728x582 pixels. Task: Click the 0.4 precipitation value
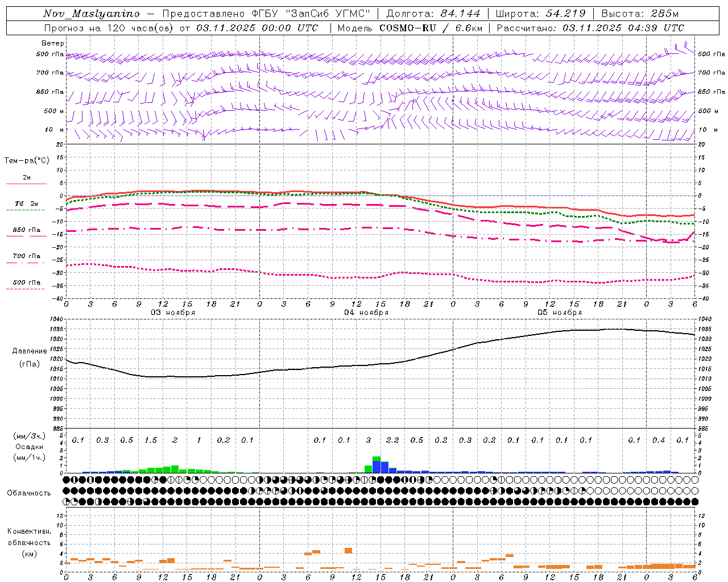coord(659,440)
